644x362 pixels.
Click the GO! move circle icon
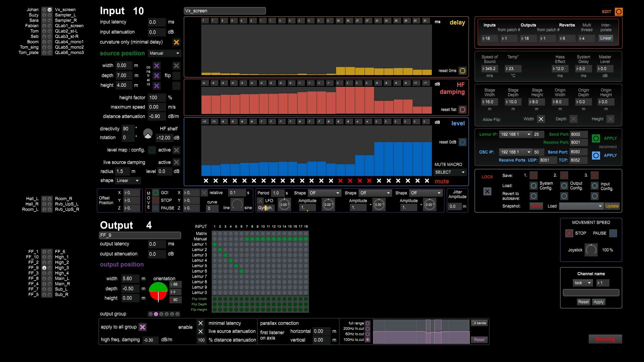156,193
